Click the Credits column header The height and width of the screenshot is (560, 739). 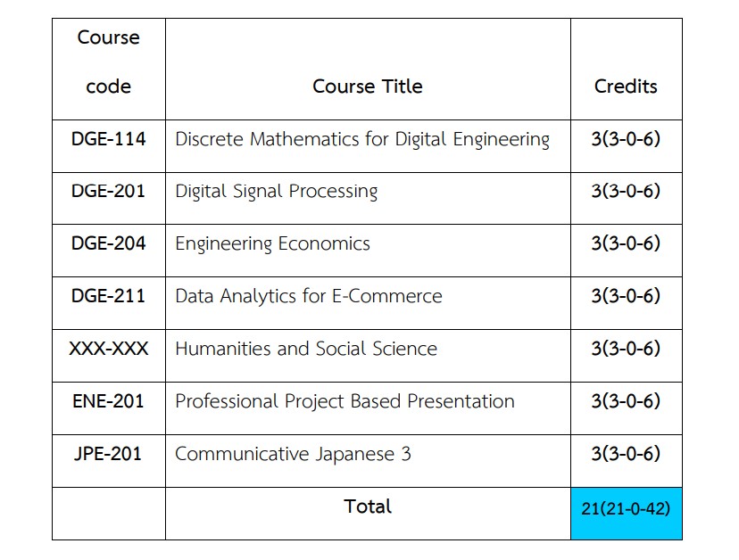[x=626, y=86]
